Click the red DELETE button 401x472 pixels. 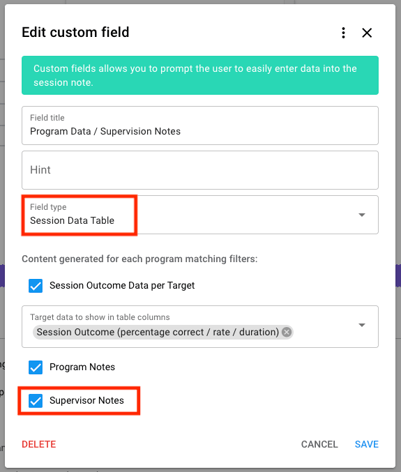(x=39, y=444)
